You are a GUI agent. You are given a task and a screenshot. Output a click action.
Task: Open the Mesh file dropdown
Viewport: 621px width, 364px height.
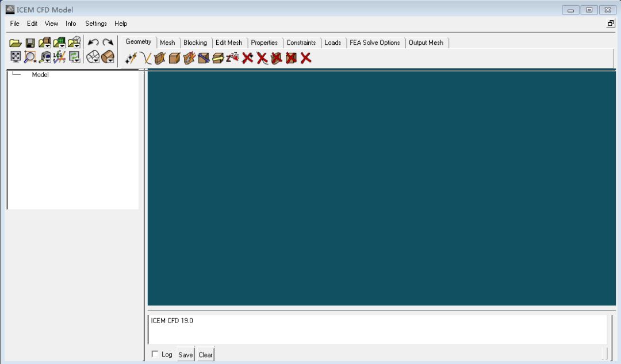point(59,43)
